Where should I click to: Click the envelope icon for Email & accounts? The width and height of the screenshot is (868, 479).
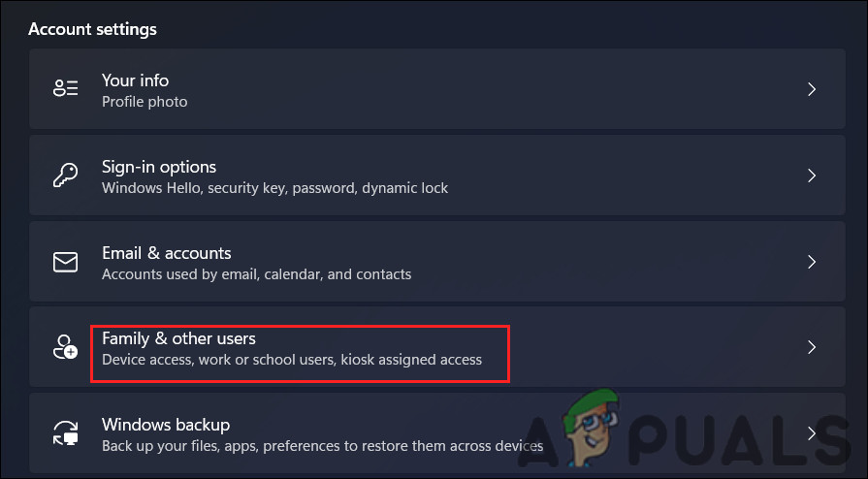point(65,262)
